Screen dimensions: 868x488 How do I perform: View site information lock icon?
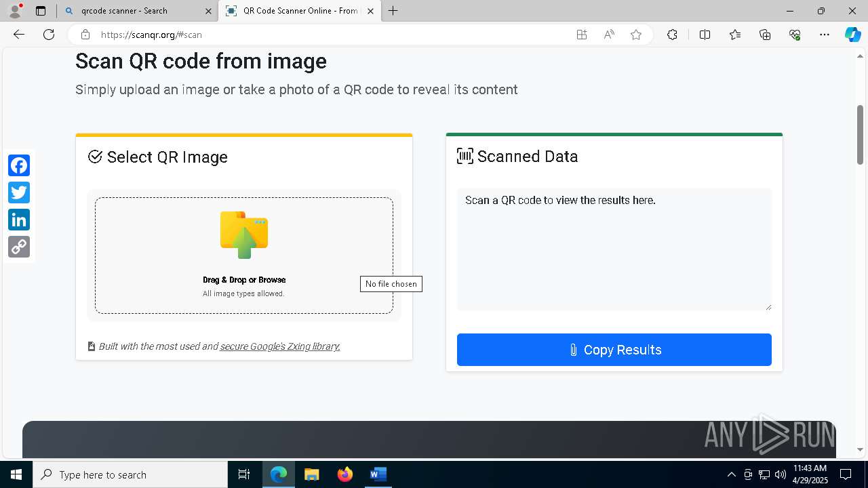coord(85,35)
